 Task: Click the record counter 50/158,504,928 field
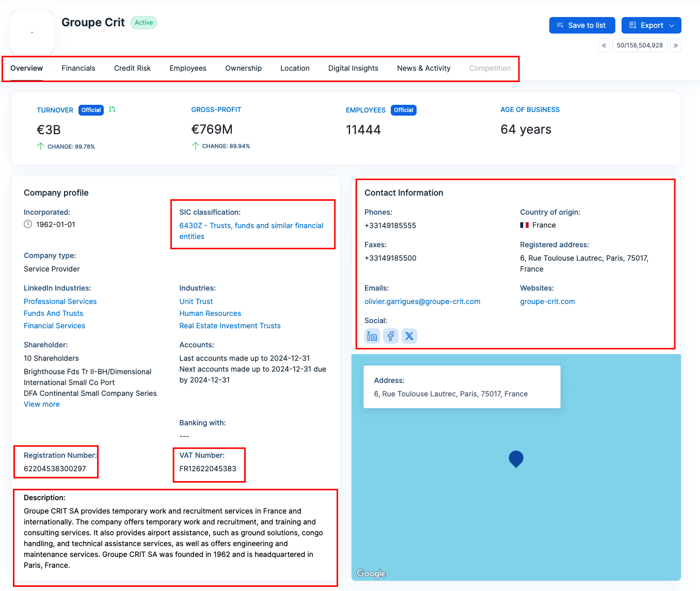(640, 45)
